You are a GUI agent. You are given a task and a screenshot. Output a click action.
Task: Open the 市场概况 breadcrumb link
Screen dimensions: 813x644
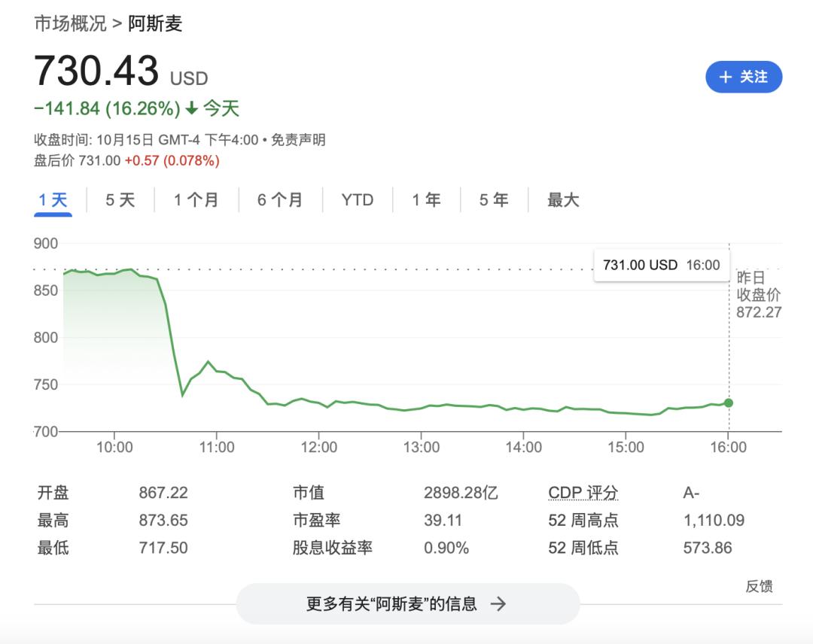[x=70, y=24]
